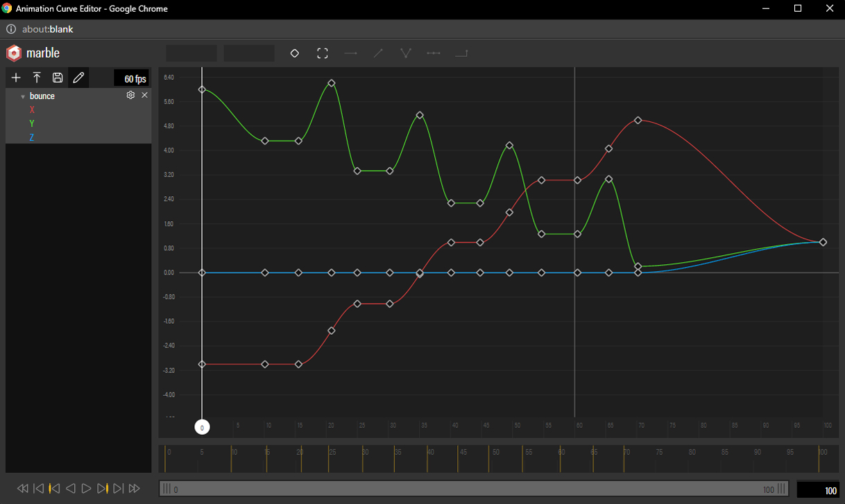Save the animation with the disk icon
Image resolution: width=845 pixels, height=504 pixels.
[x=58, y=78]
